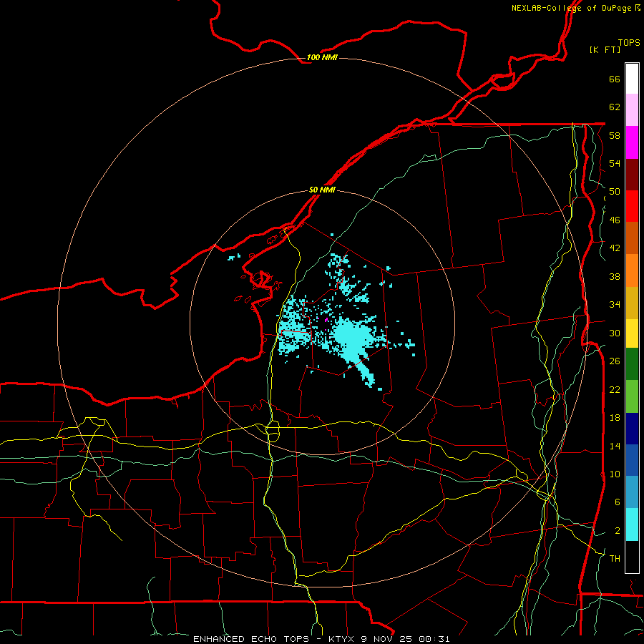Pick the navy blue legend band
The width and height of the screenshot is (644, 644).
(632, 429)
